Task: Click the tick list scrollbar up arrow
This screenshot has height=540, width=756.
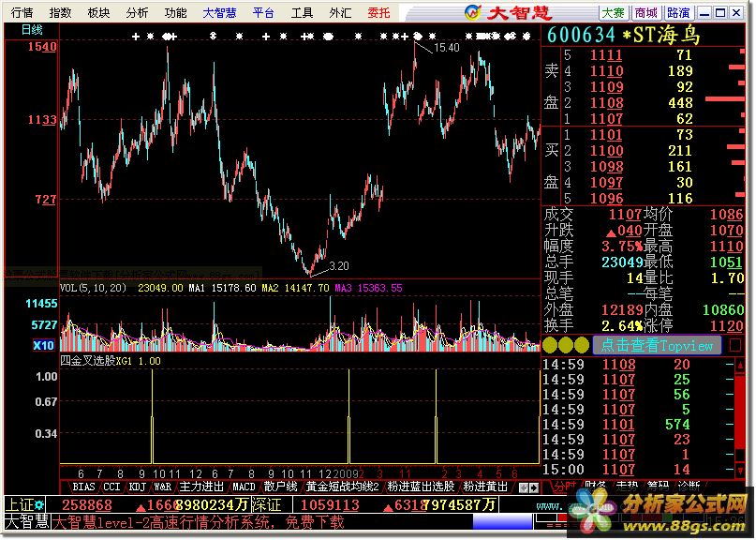Action: (x=739, y=365)
